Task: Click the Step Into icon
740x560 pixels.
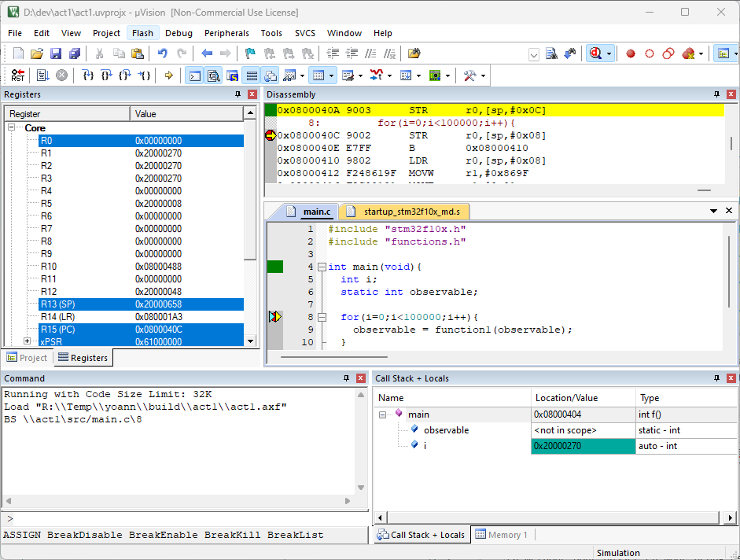Action: click(x=87, y=76)
